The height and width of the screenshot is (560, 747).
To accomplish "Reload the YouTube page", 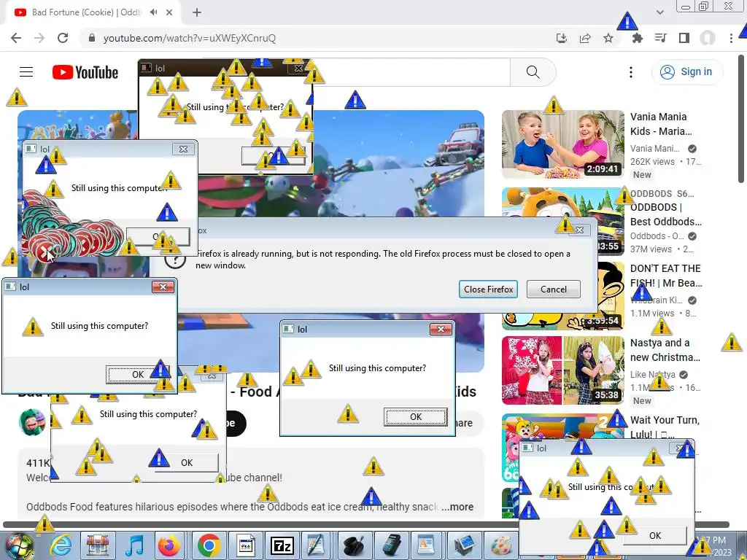I will [x=63, y=38].
